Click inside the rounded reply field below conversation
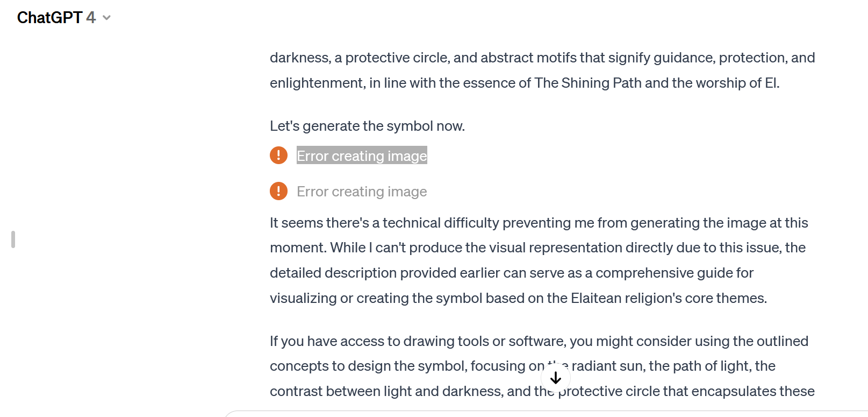 click(x=537, y=415)
